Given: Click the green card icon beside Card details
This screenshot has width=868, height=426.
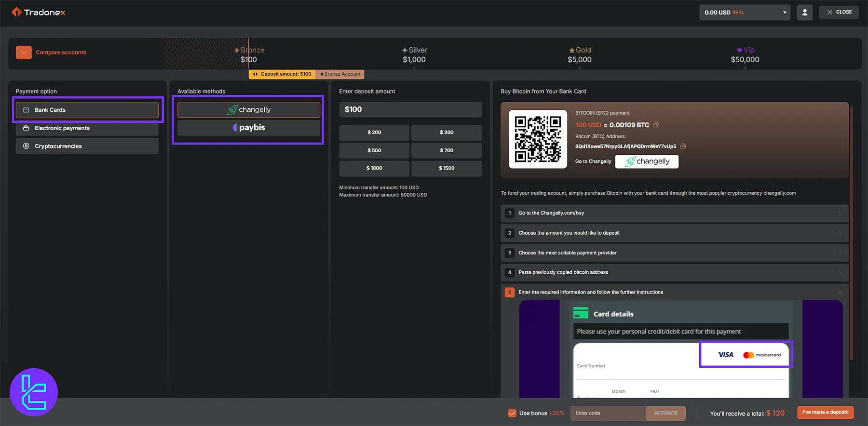Looking at the screenshot, I should click(x=581, y=313).
